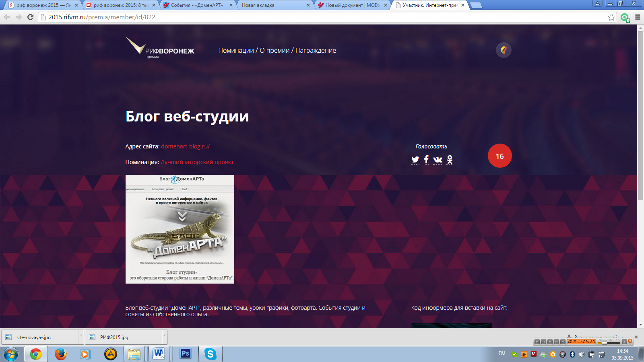
Task: Switch to the 'События - «ДоменАРТ»' tab
Action: (197, 5)
